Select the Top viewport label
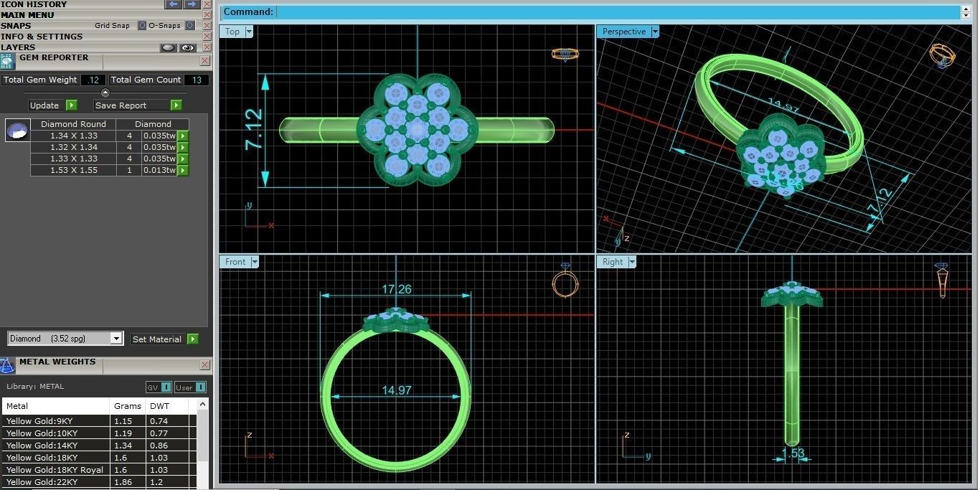The width and height of the screenshot is (980, 490). point(232,32)
